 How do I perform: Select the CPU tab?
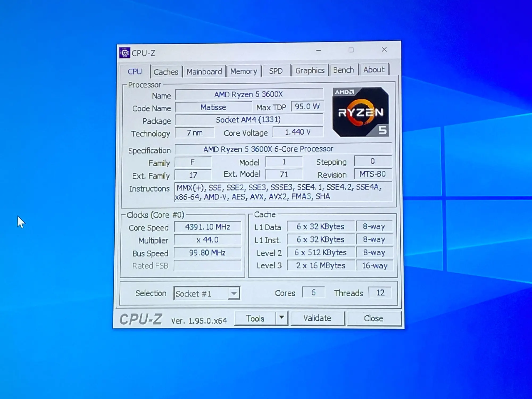coord(135,72)
